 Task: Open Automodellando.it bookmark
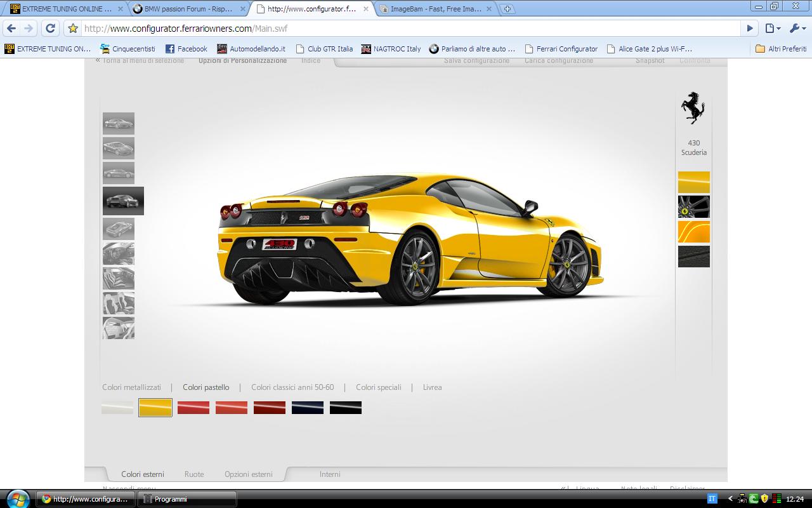[251, 49]
